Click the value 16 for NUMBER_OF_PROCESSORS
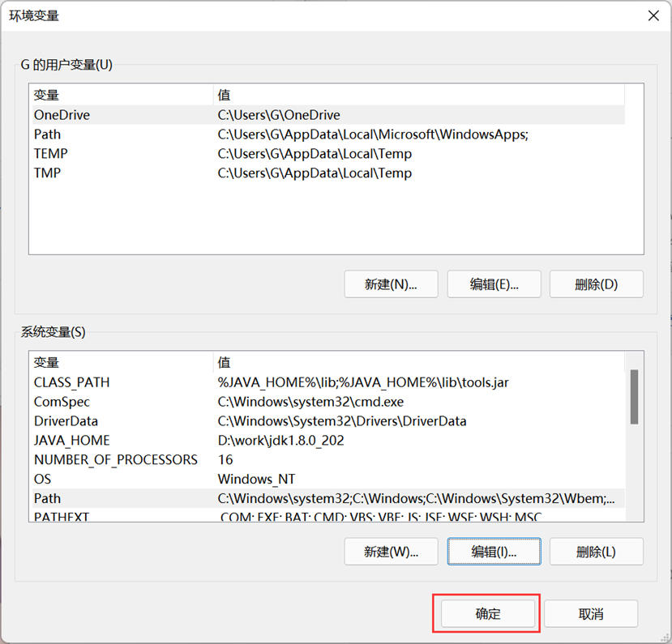 pyautogui.click(x=225, y=459)
